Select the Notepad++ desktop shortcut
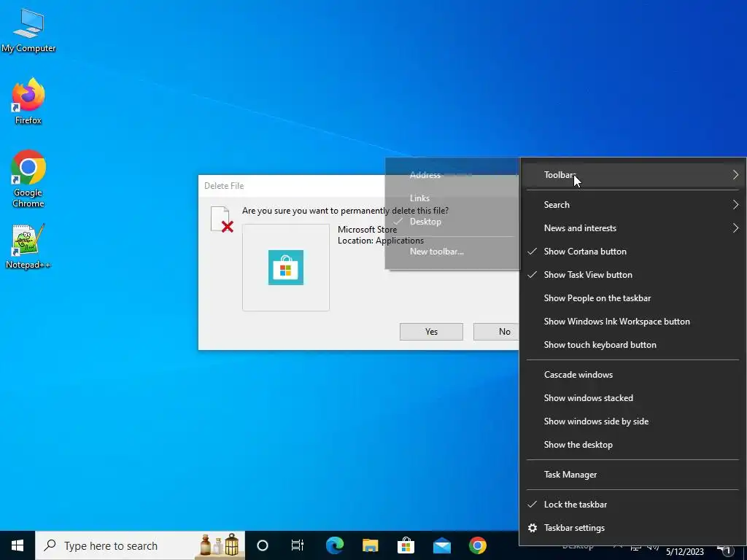Viewport: 747px width, 560px height. pos(28,246)
